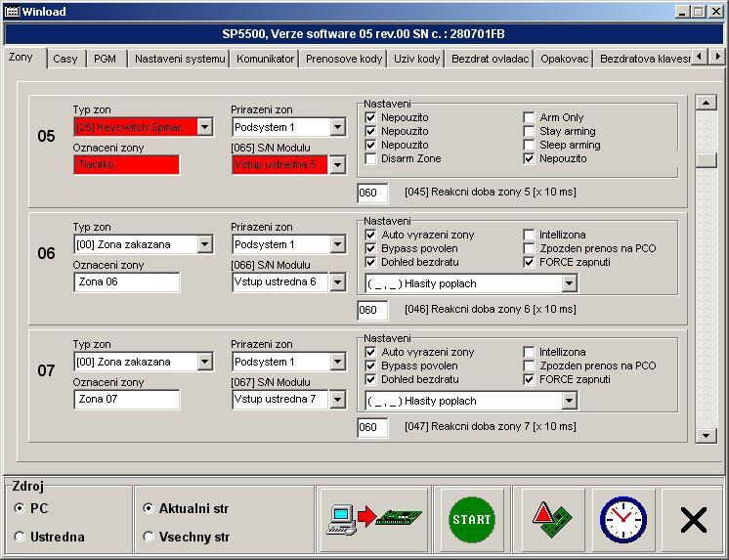The height and width of the screenshot is (560, 729).
Task: Open the clock time settings icon
Action: pyautogui.click(x=622, y=520)
